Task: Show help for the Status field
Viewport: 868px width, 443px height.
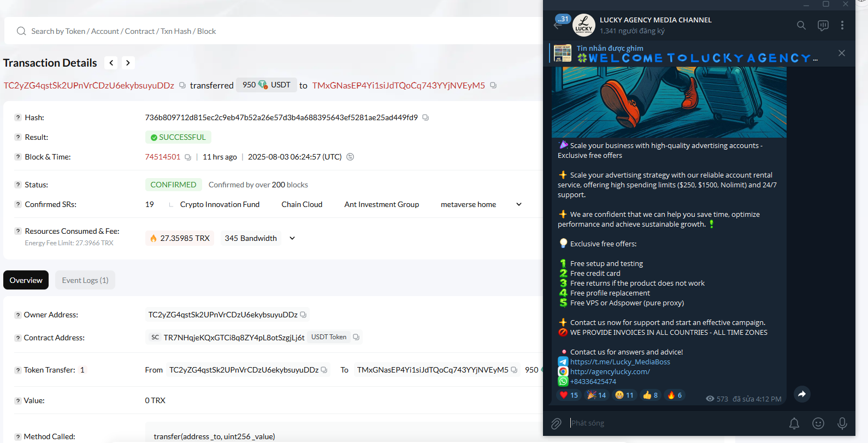Action: pos(18,185)
